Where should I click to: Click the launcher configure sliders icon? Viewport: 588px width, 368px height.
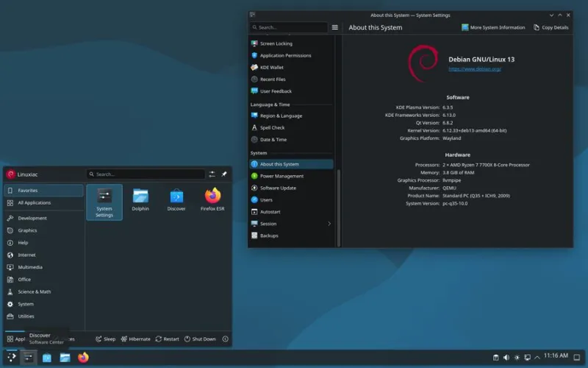pyautogui.click(x=212, y=174)
